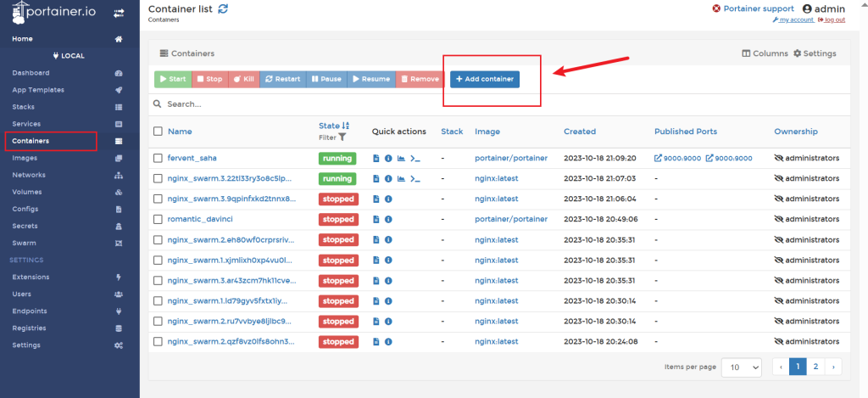Open logs icon for romantic_davinci container
Screen dimensions: 868x398
click(376, 220)
